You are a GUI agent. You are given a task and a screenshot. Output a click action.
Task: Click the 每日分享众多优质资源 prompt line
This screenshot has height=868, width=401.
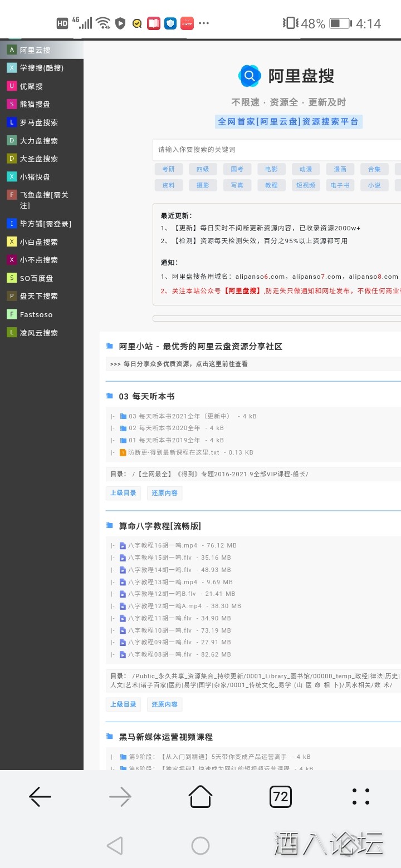tap(185, 364)
